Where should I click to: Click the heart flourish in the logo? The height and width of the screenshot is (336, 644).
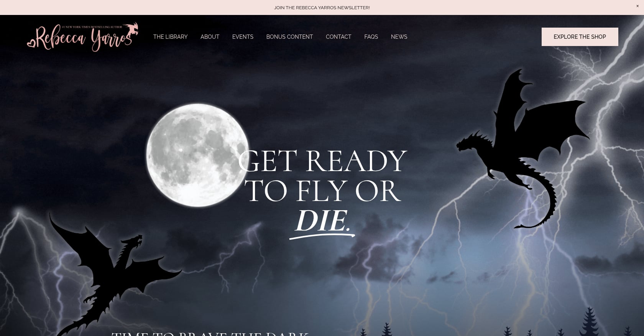(31, 43)
